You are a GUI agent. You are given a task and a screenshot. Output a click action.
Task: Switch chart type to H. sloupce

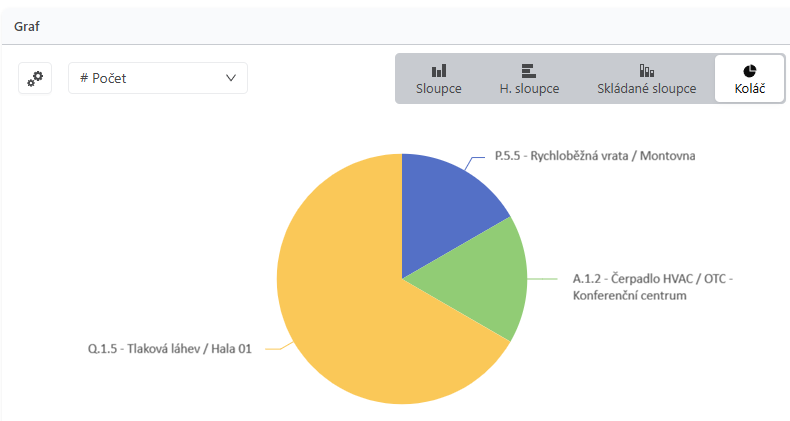click(529, 79)
